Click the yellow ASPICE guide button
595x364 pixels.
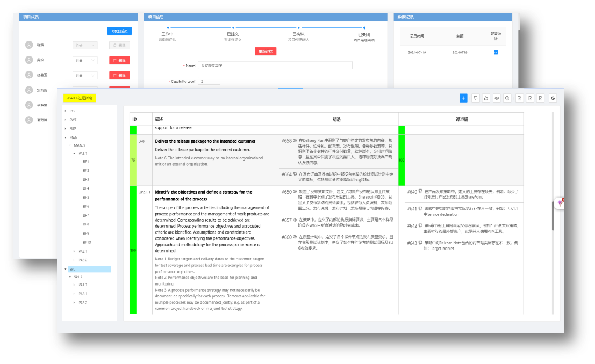point(80,98)
